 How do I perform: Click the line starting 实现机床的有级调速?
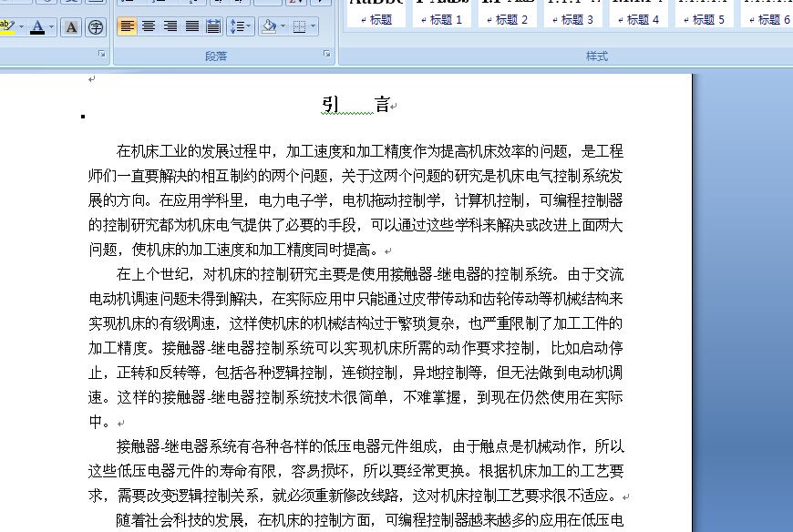(355, 323)
